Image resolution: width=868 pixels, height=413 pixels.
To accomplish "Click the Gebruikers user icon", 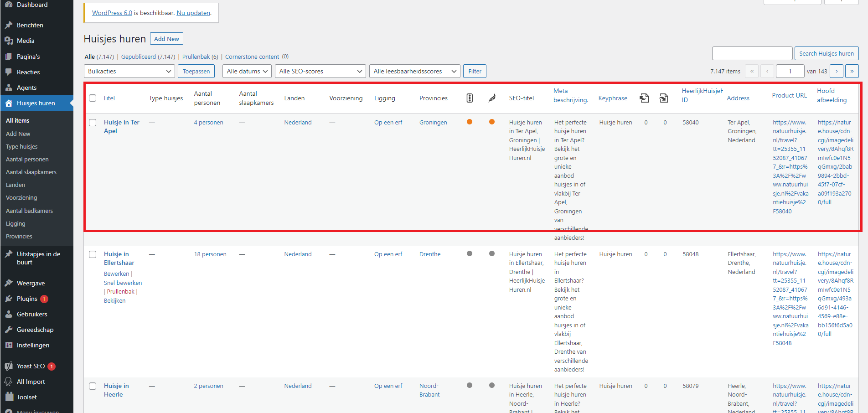I will coord(9,314).
